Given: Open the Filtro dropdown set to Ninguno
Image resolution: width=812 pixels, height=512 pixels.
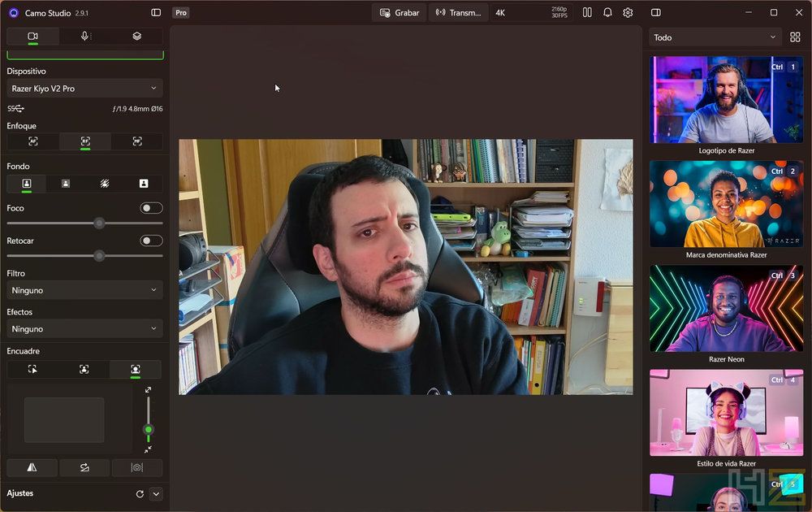Looking at the screenshot, I should (x=85, y=290).
